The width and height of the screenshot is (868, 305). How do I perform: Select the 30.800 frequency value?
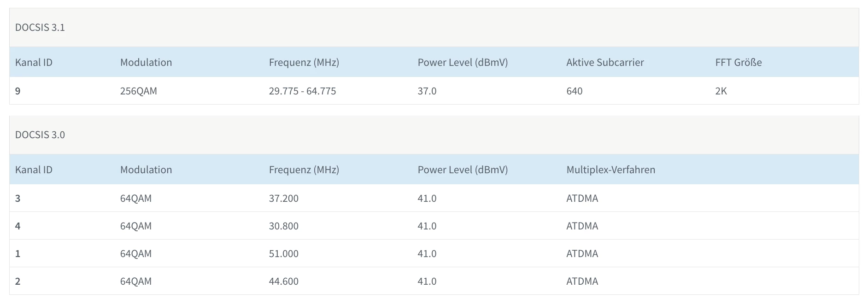(284, 226)
